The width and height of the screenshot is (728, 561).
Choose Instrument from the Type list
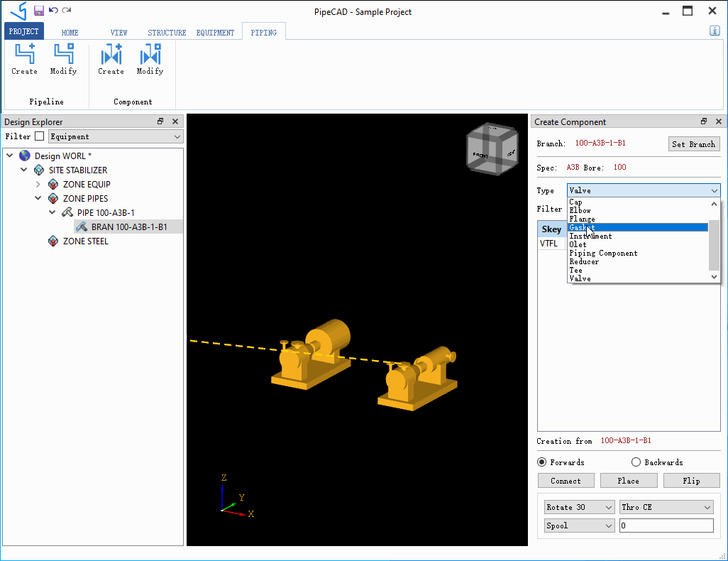pyautogui.click(x=638, y=236)
